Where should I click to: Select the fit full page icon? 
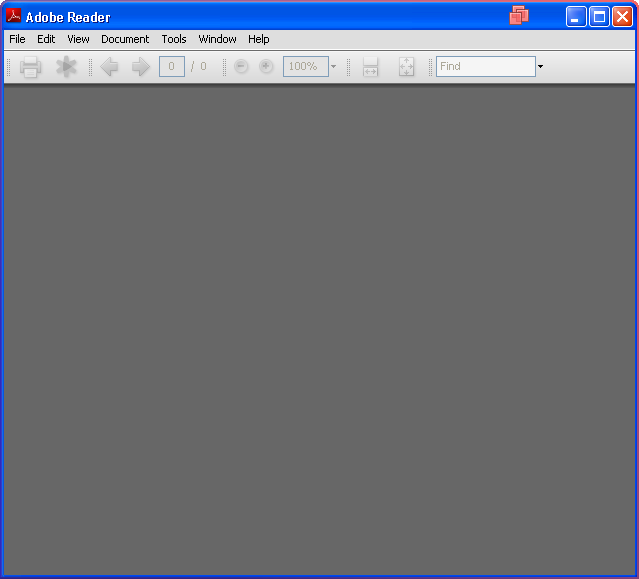406,67
